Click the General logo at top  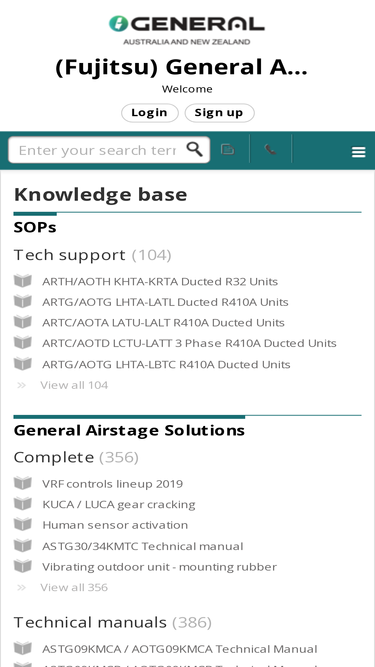187,30
